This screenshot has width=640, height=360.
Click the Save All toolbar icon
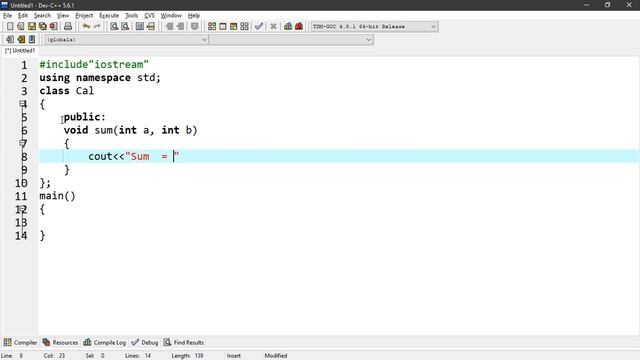(42, 27)
